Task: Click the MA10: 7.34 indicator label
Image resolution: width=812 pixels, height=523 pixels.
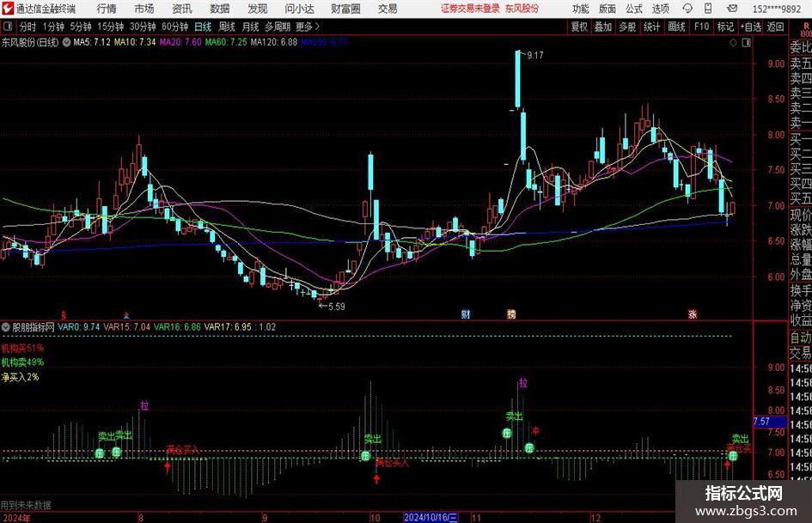Action: (135, 42)
